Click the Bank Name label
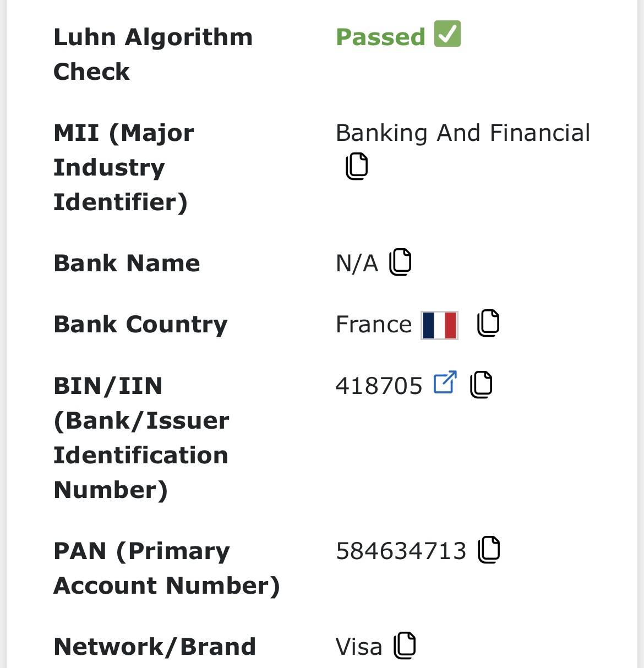The image size is (644, 668). (x=127, y=263)
